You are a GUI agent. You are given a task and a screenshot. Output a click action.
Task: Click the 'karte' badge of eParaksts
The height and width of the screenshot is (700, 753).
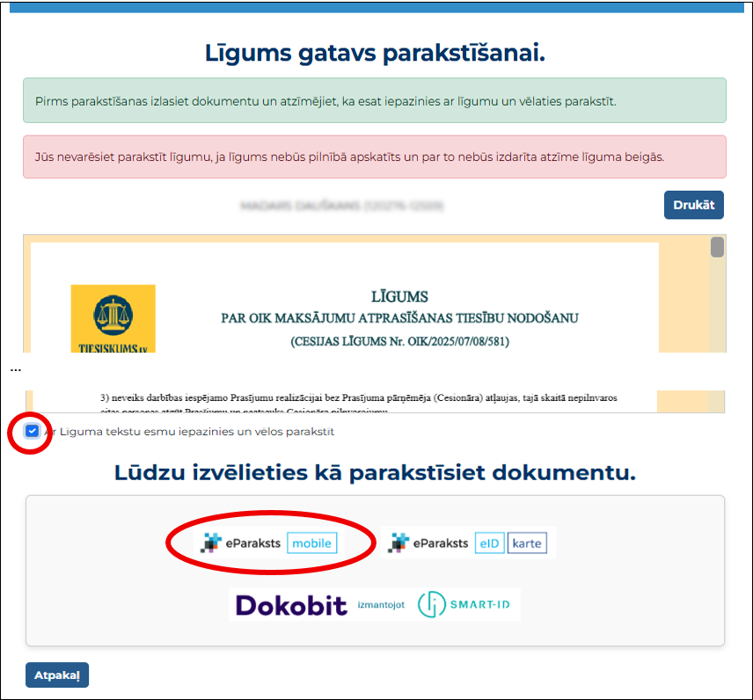point(527,543)
